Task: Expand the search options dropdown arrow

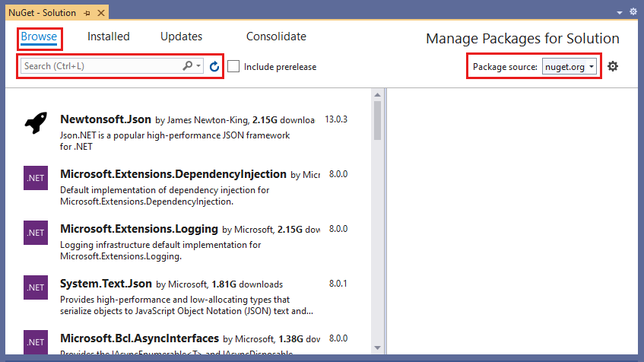Action: click(x=198, y=65)
